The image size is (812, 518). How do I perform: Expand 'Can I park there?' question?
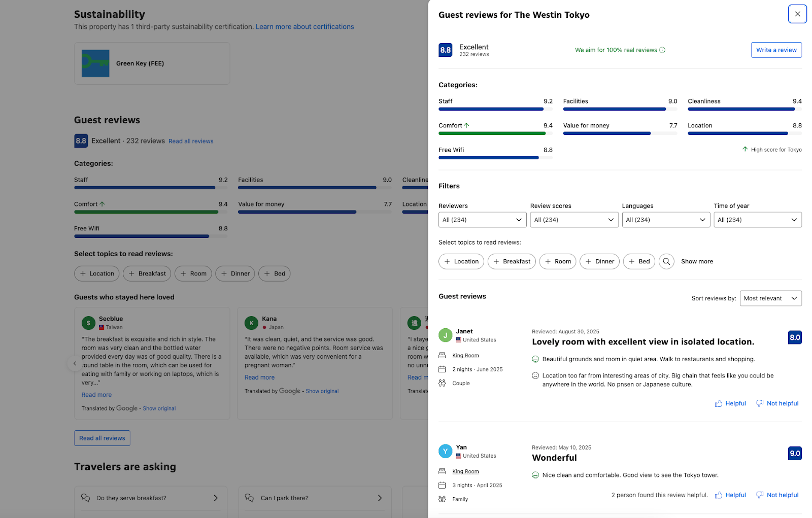[x=314, y=498]
